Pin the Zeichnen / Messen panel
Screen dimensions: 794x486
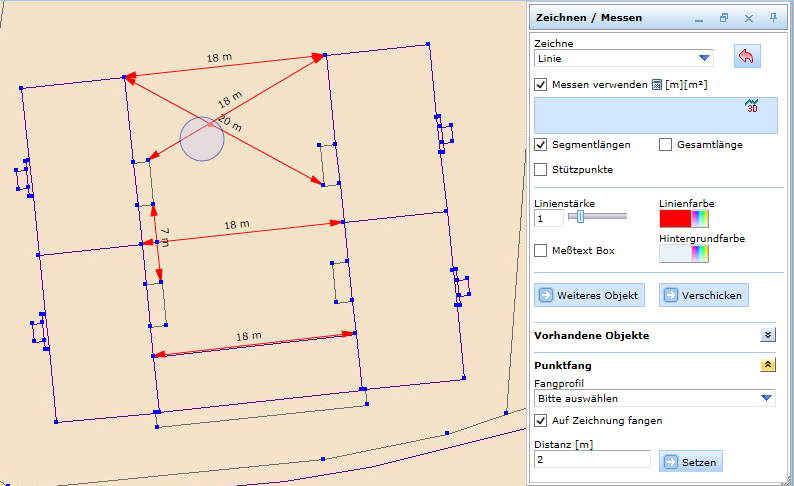(773, 18)
